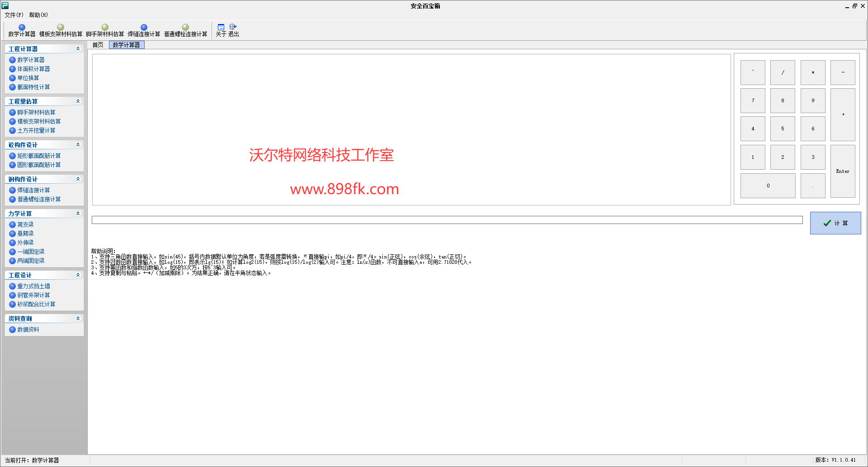Open the 文件(F) menu
Viewport: 868px width, 467px height.
point(14,15)
